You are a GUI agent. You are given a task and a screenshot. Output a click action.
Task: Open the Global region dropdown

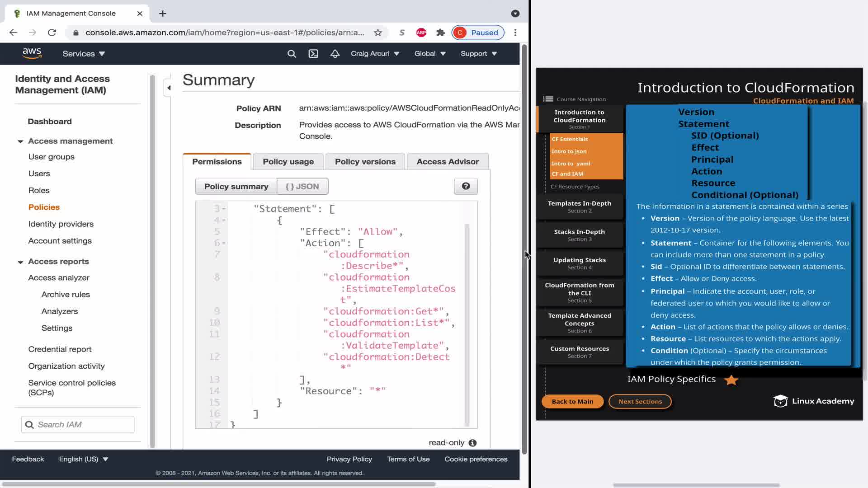click(429, 54)
